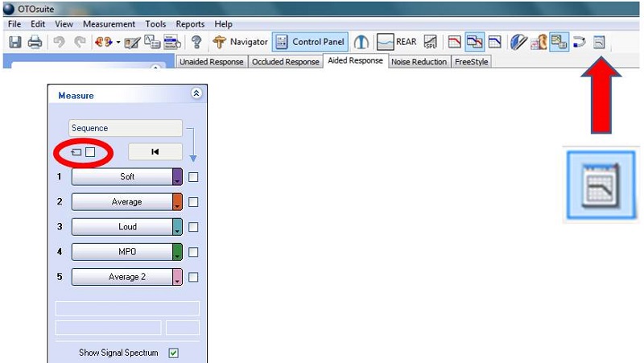The width and height of the screenshot is (644, 363).
Task: Check the sequence box for MPO
Action: (193, 252)
